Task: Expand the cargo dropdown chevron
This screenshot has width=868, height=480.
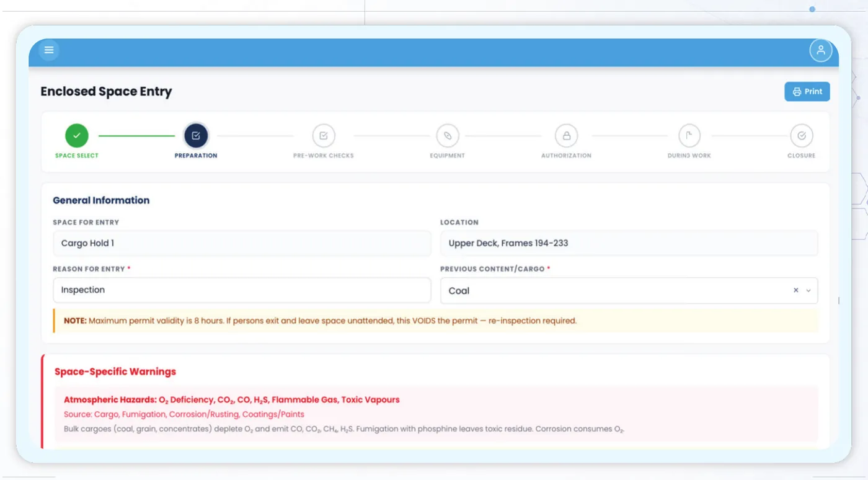Action: 808,290
